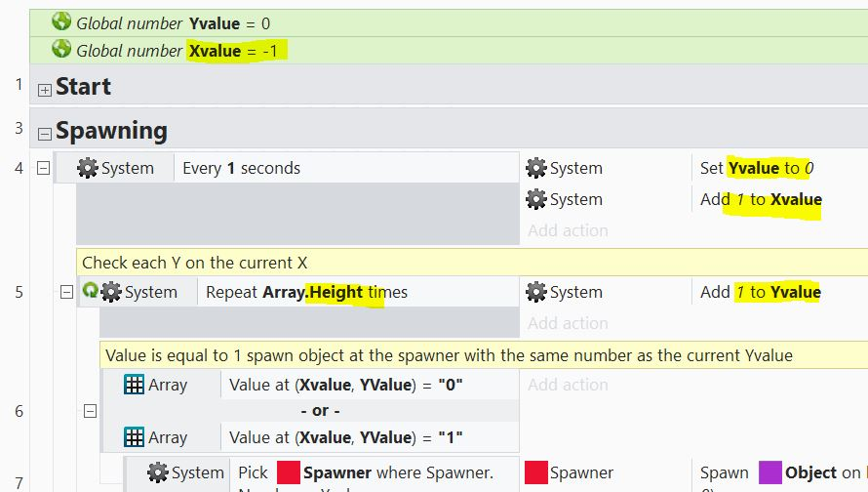Click comment 'Check each Y on the current X'
The width and height of the screenshot is (868, 492).
195,262
